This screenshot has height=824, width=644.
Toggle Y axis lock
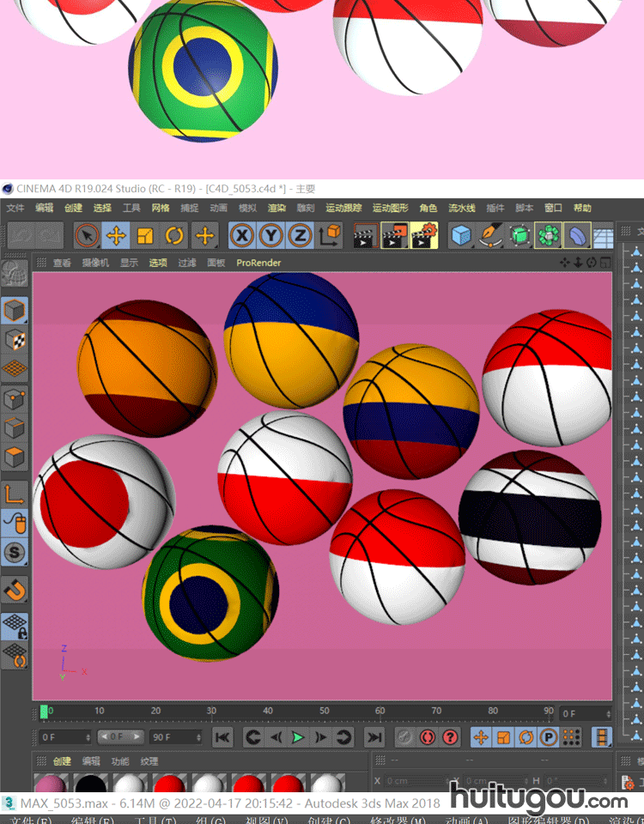click(271, 235)
